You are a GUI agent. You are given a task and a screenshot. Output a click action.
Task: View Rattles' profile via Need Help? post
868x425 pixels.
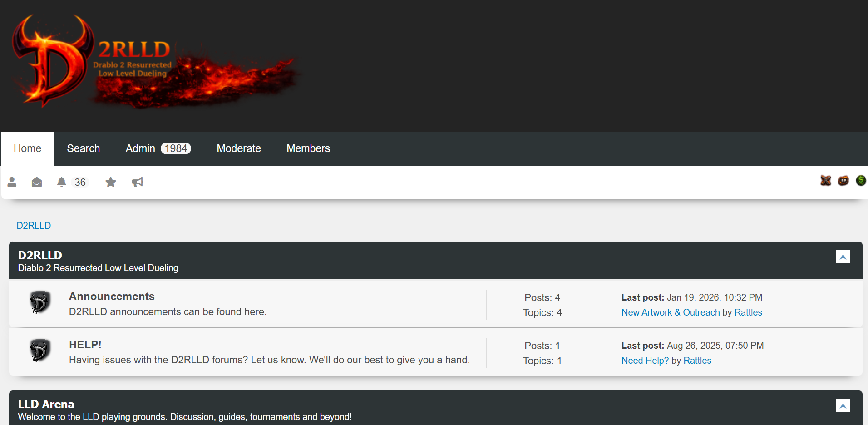click(x=697, y=361)
